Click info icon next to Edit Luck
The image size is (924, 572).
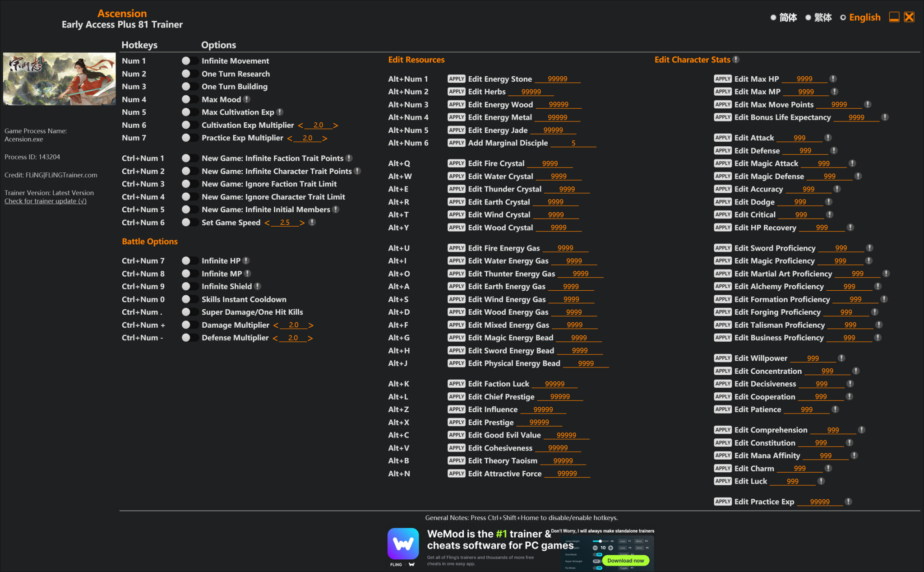pyautogui.click(x=821, y=481)
